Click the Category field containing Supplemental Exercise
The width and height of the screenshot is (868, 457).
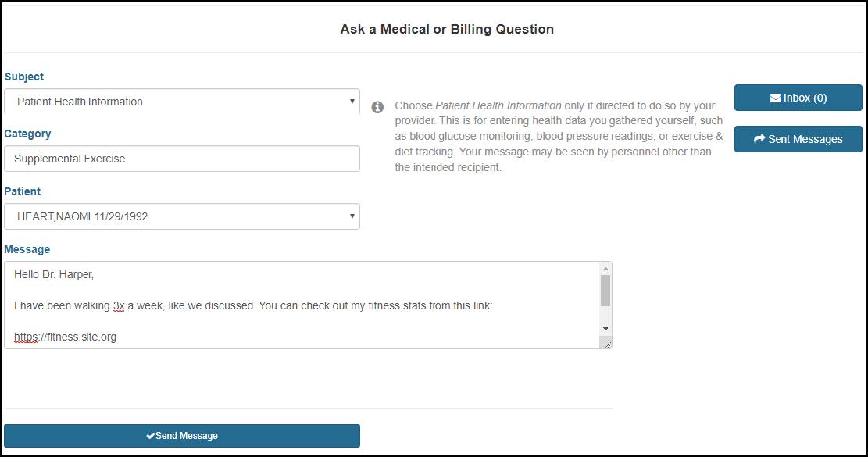point(181,159)
